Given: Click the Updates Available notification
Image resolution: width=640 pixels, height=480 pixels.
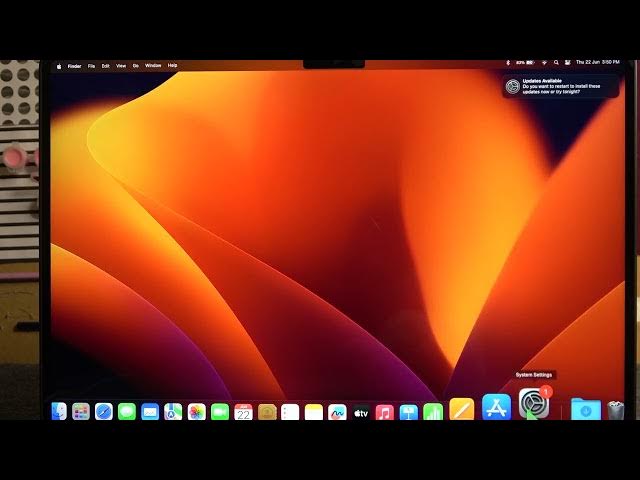Looking at the screenshot, I should 560,86.
